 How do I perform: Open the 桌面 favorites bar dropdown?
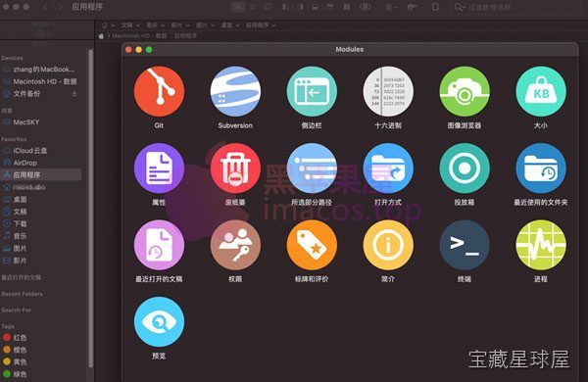(x=230, y=25)
